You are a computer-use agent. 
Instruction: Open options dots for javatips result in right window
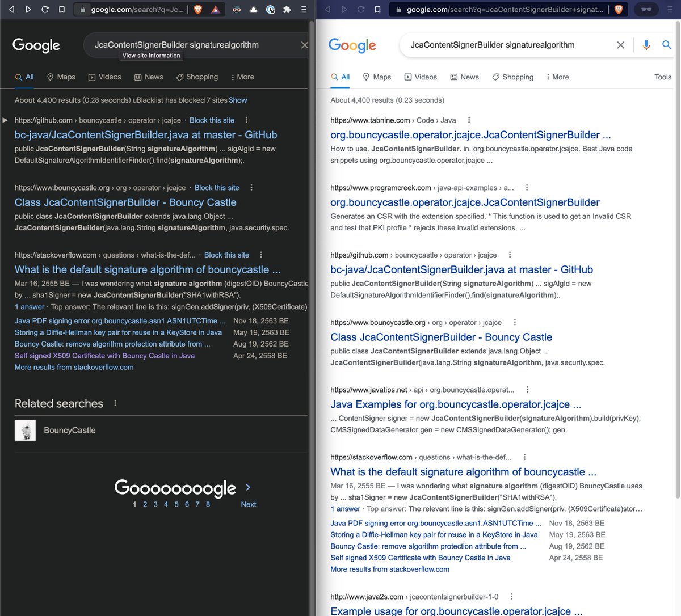[527, 390]
